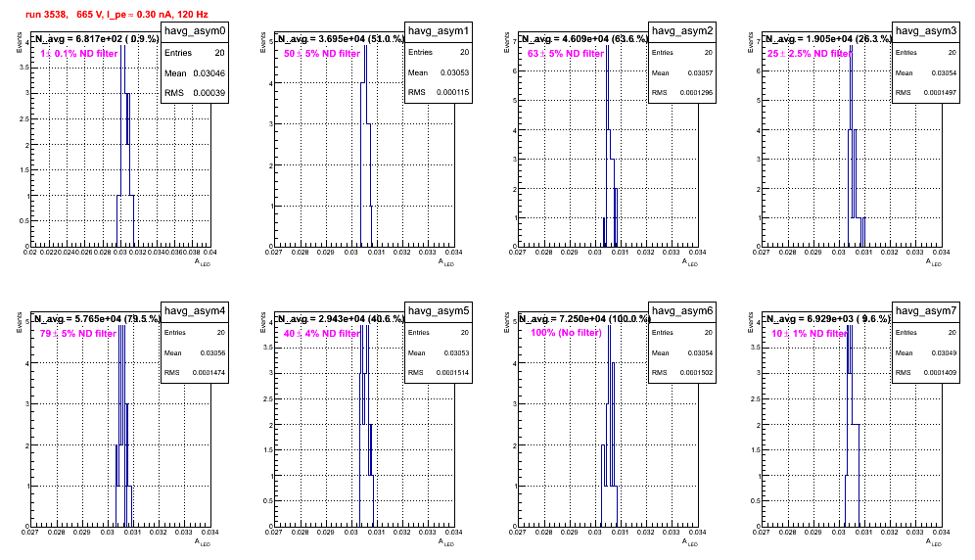The width and height of the screenshot is (975, 560).
Task: Click RMS value 0.0001296 in havg_asym2
Action: pyautogui.click(x=696, y=92)
